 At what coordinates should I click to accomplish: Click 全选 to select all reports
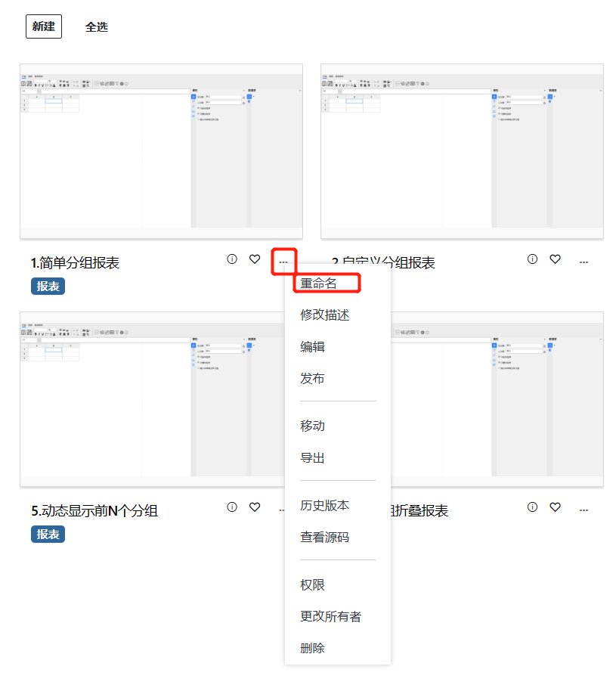tap(97, 26)
